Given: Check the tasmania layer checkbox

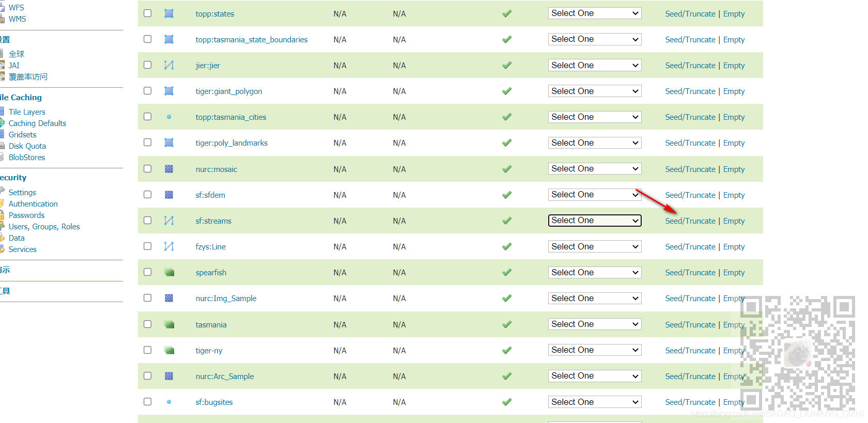Looking at the screenshot, I should point(148,324).
